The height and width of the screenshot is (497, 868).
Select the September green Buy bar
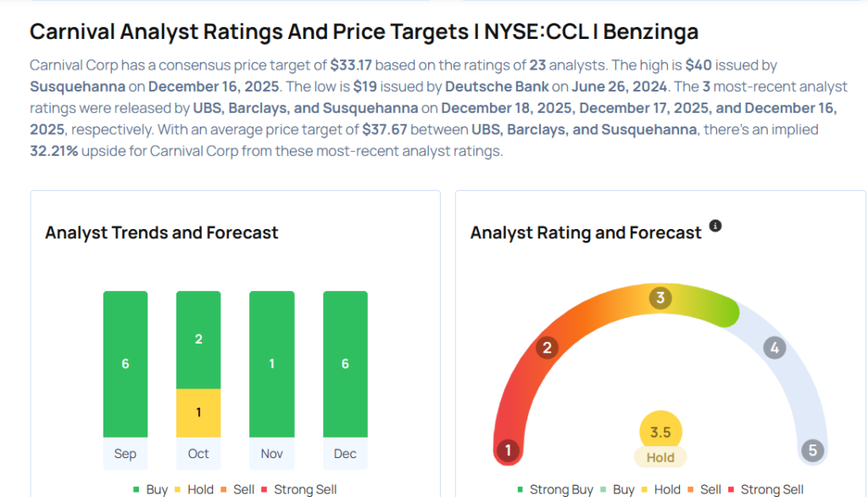coord(125,364)
